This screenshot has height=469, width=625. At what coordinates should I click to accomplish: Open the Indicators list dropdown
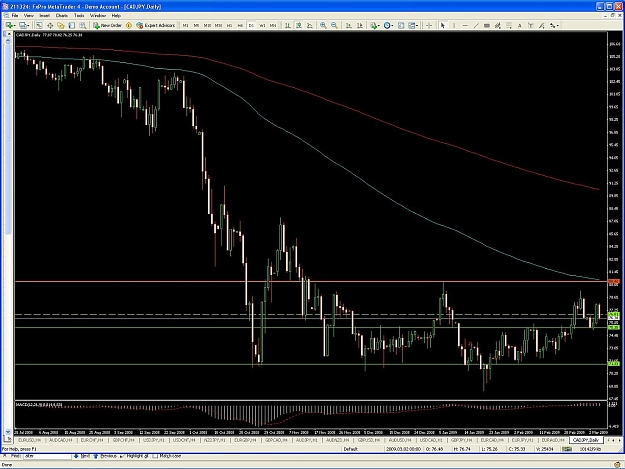[x=374, y=26]
